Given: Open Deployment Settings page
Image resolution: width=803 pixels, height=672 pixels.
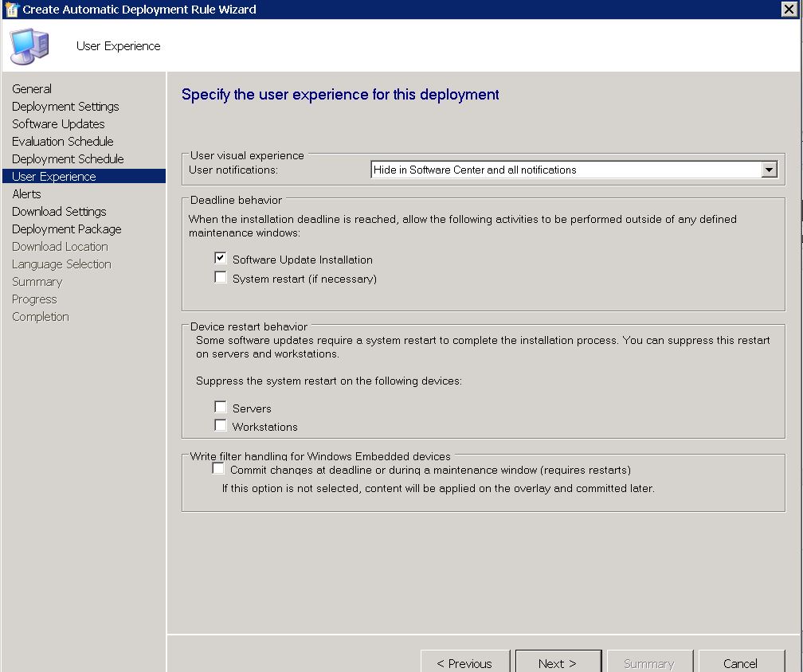Looking at the screenshot, I should 65,107.
